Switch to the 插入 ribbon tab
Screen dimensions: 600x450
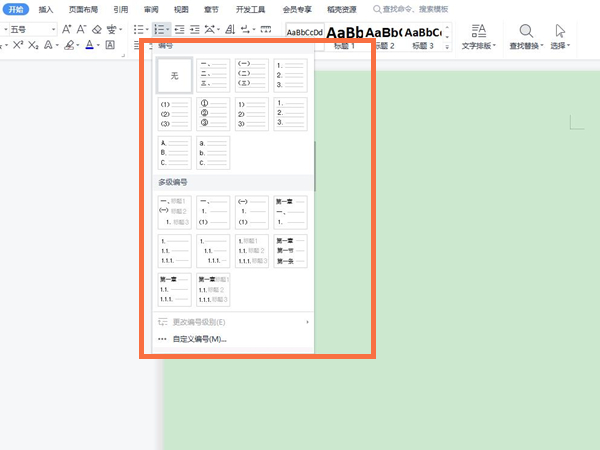coord(46,8)
